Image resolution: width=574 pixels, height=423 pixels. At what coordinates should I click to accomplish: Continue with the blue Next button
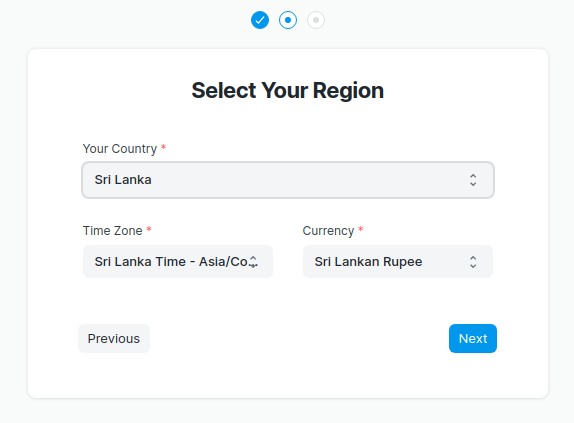tap(473, 338)
